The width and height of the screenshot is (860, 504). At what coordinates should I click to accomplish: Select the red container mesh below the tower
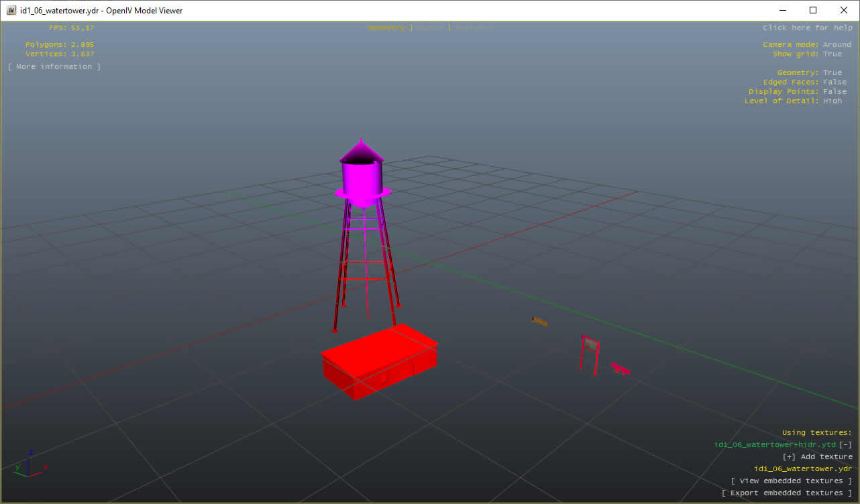pos(379,362)
